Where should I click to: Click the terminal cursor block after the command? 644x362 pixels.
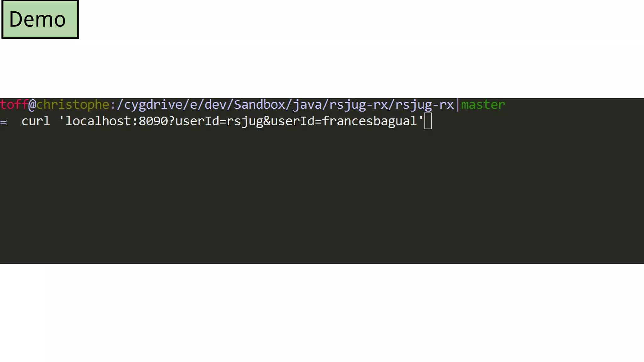click(428, 121)
